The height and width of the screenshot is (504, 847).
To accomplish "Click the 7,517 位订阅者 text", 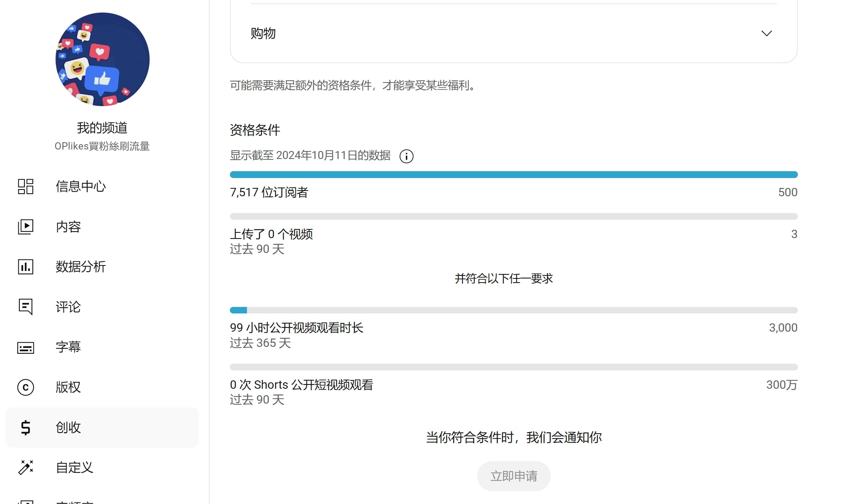I will [x=269, y=192].
